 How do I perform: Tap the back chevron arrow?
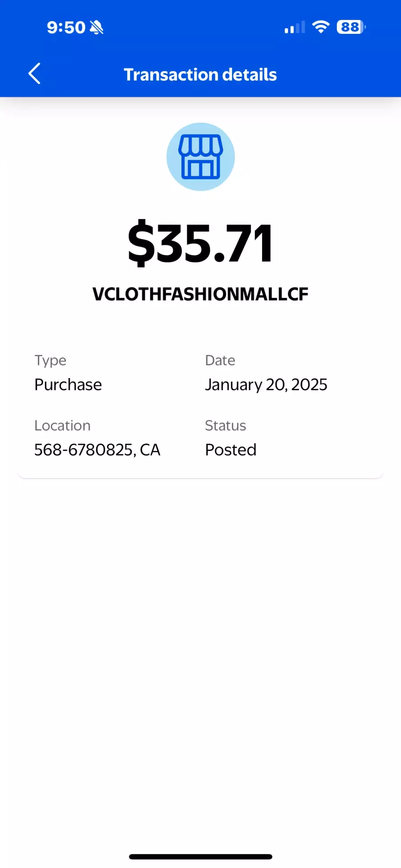[x=34, y=73]
